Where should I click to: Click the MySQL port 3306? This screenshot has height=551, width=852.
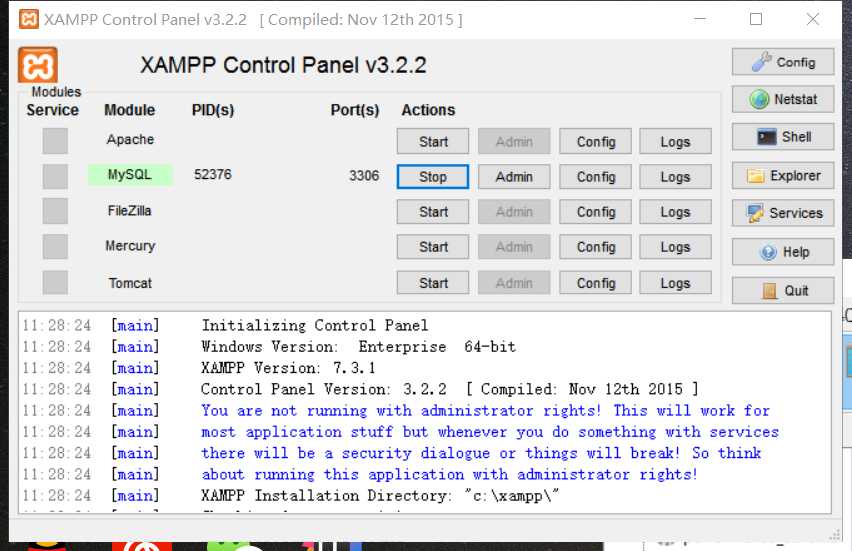pyautogui.click(x=364, y=176)
